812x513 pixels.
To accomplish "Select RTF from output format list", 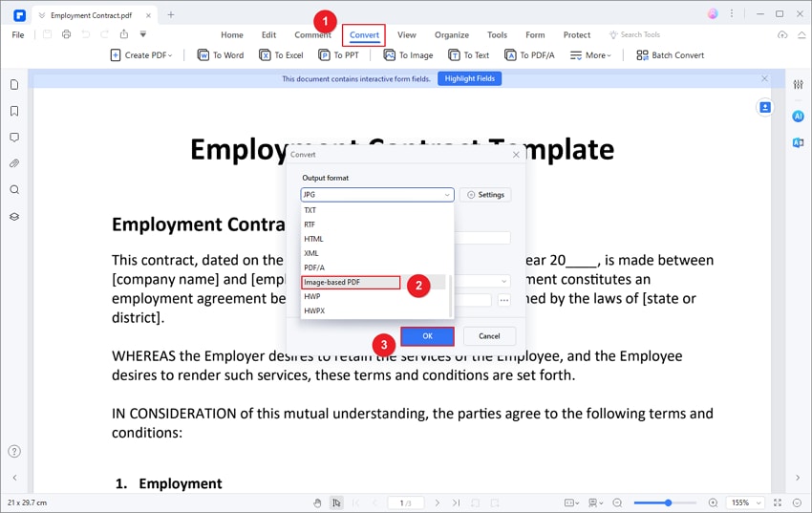I will click(x=373, y=224).
